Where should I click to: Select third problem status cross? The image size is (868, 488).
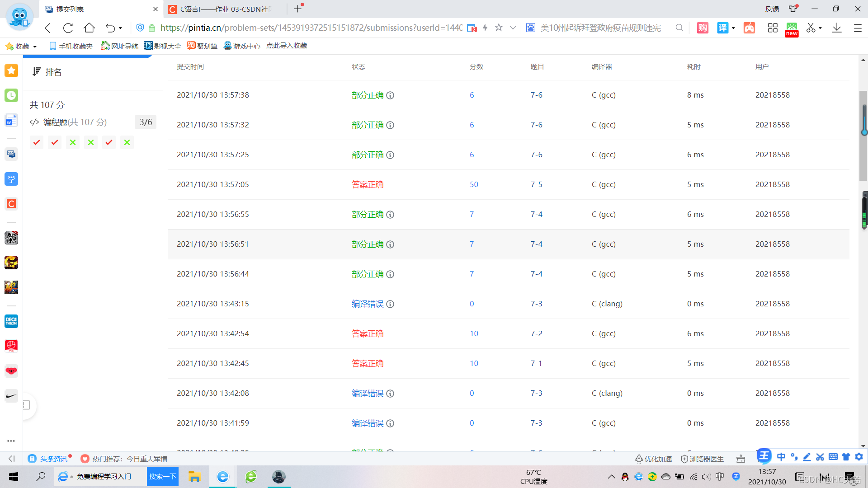73,142
